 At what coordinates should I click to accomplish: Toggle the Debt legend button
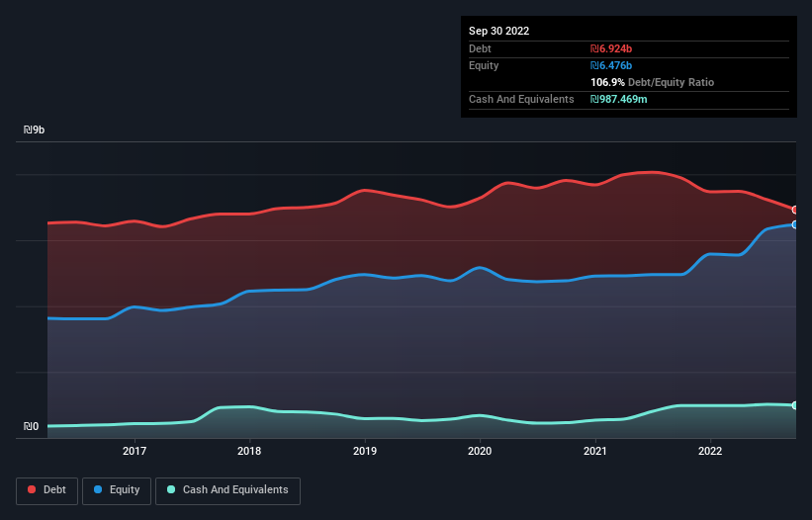point(47,490)
